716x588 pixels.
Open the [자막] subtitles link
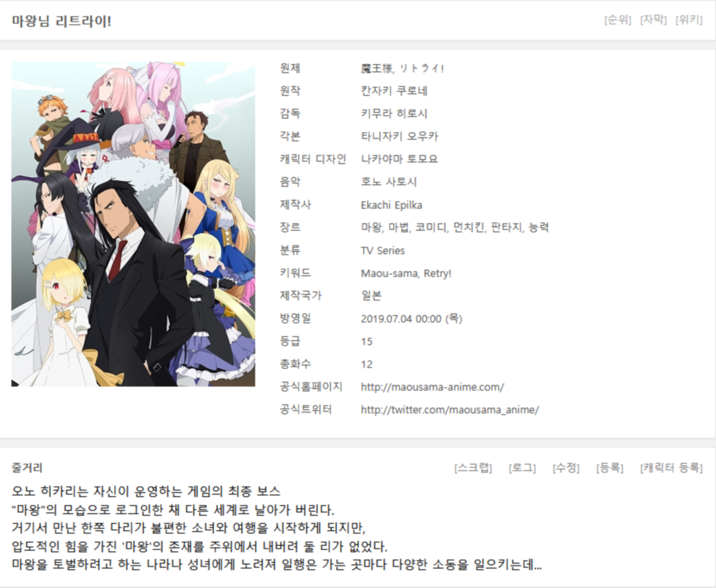[653, 20]
